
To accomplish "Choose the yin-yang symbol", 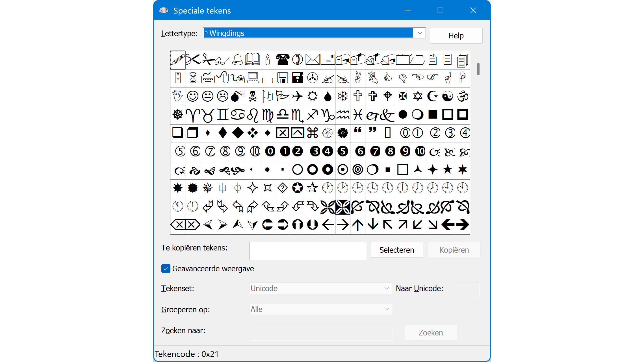I will [x=448, y=96].
